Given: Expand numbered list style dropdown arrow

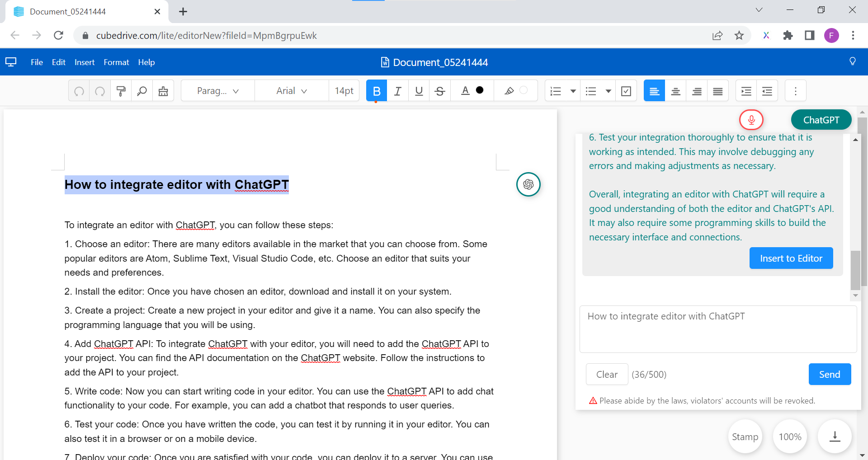Looking at the screenshot, I should [573, 91].
